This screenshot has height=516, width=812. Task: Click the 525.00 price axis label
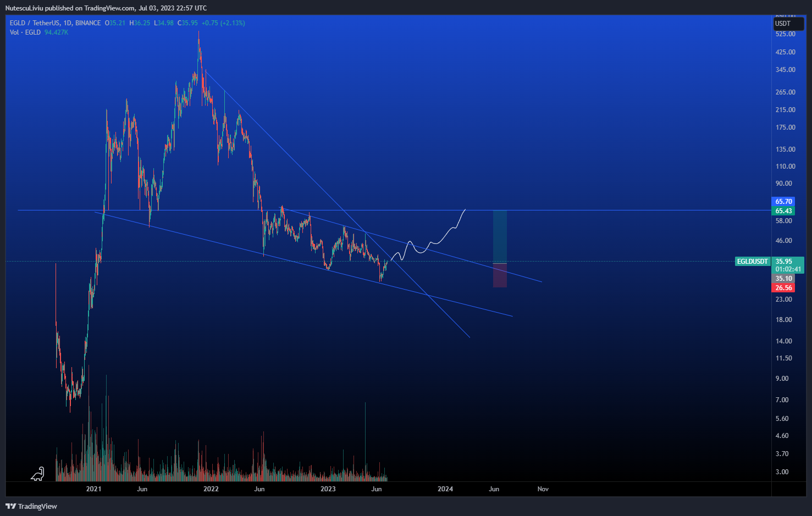(785, 34)
